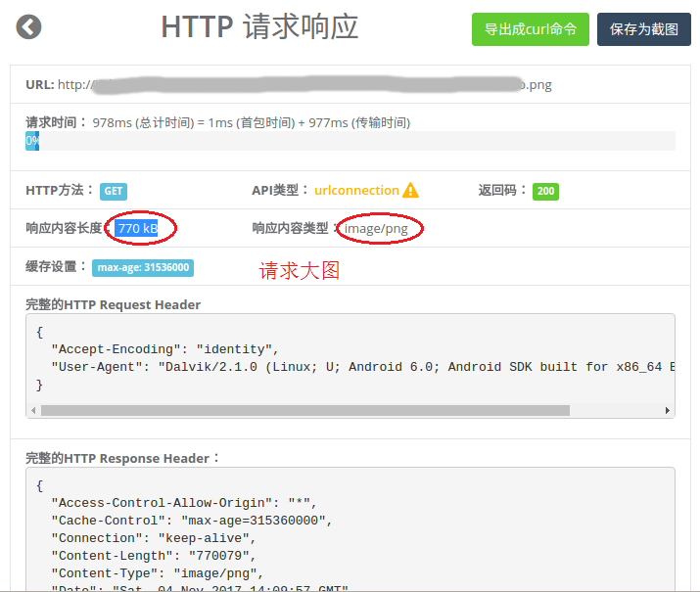Click the GET method badge

(114, 191)
